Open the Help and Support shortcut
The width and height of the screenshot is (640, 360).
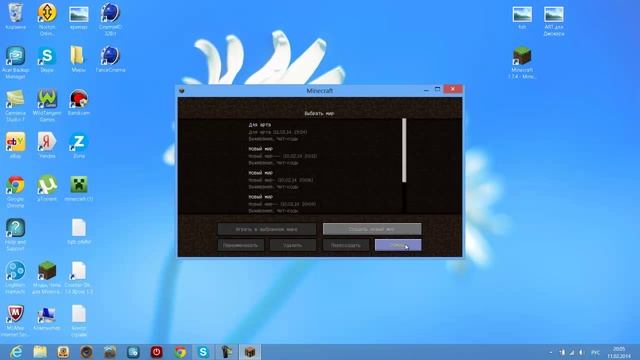pyautogui.click(x=16, y=234)
